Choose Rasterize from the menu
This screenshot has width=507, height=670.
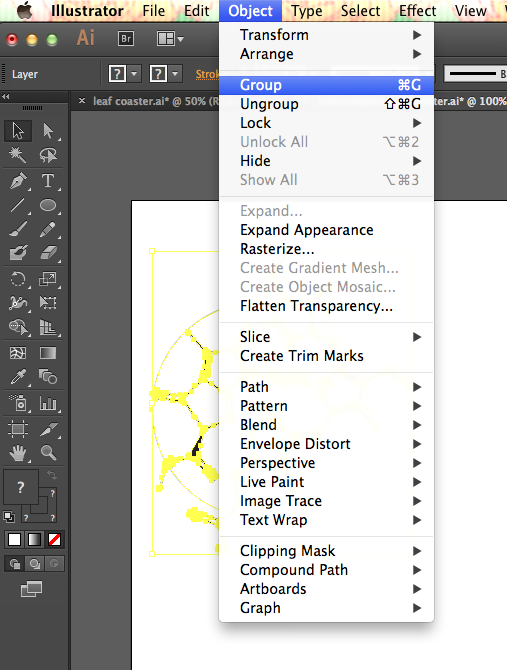point(326,249)
